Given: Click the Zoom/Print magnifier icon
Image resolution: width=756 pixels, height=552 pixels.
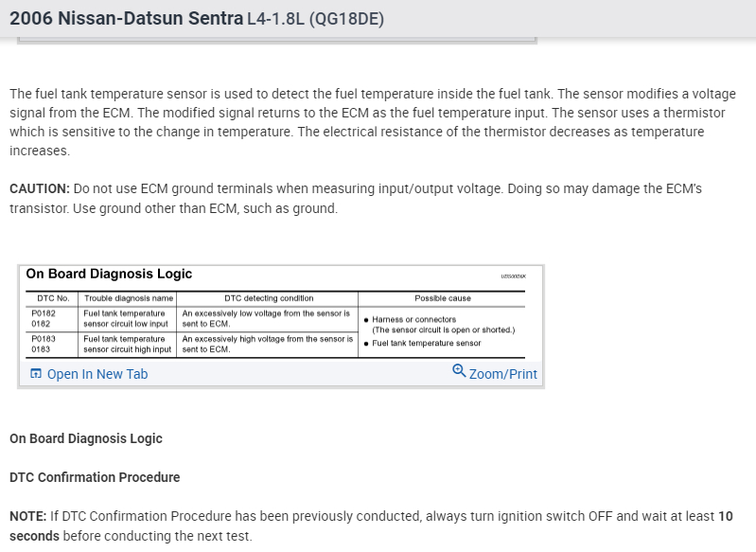Looking at the screenshot, I should click(x=459, y=371).
